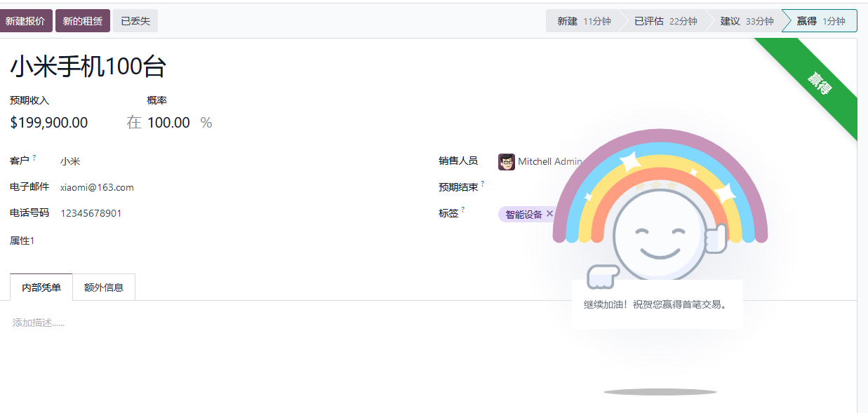Select the 建议 pipeline stage
The height and width of the screenshot is (413, 868).
point(747,21)
